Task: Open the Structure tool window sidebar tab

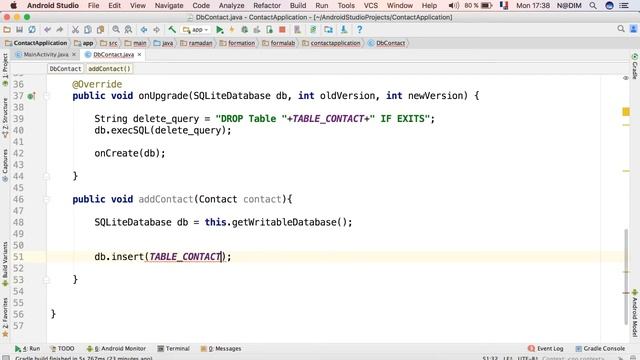Action: (x=5, y=118)
